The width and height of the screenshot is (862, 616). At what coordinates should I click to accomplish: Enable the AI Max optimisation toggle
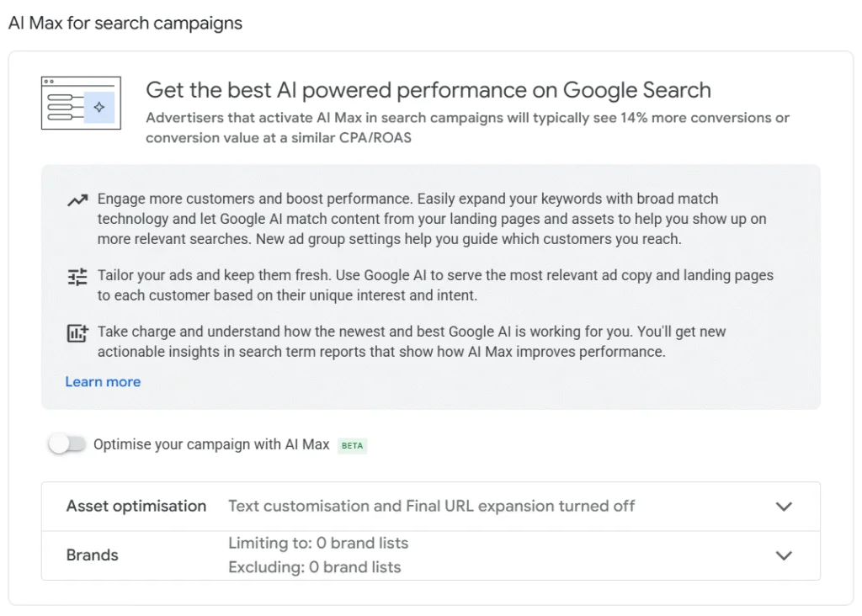coord(67,444)
